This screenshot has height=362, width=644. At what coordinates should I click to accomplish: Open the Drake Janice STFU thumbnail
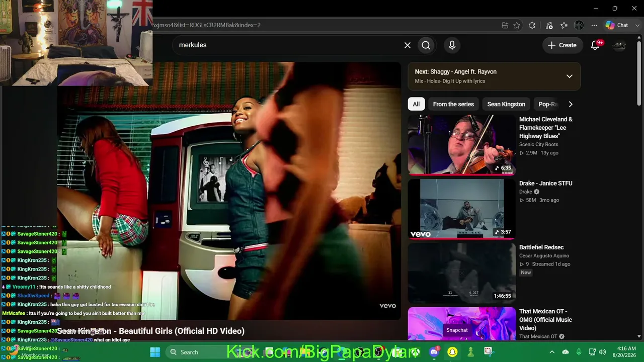(x=461, y=209)
